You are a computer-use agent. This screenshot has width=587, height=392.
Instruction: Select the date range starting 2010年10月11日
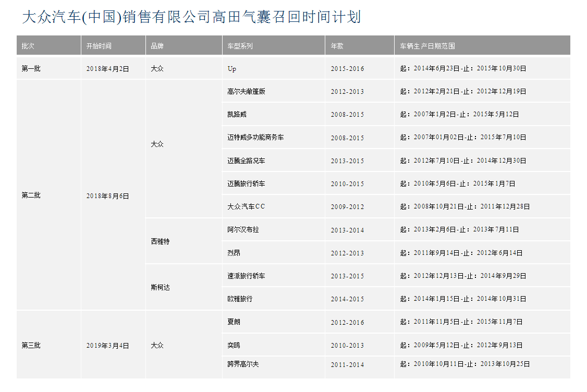tap(465, 364)
